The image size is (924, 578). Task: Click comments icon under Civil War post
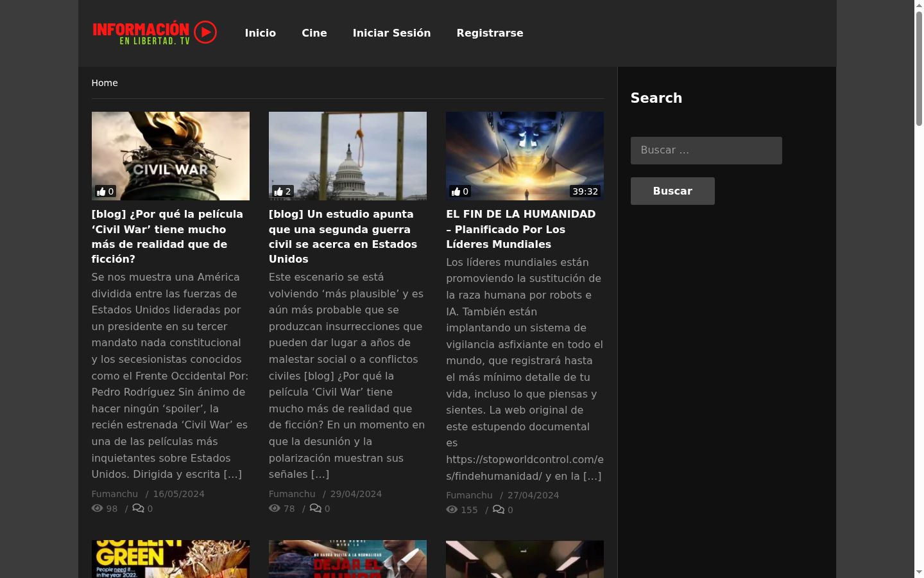coord(138,508)
